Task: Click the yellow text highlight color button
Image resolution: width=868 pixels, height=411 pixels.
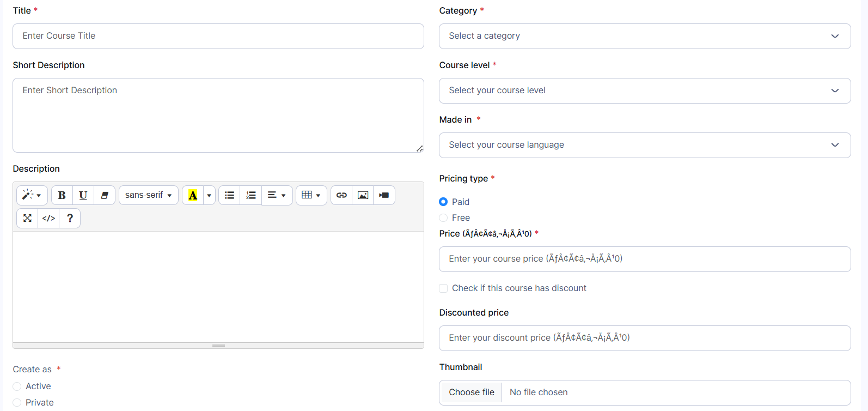Action: pos(193,195)
